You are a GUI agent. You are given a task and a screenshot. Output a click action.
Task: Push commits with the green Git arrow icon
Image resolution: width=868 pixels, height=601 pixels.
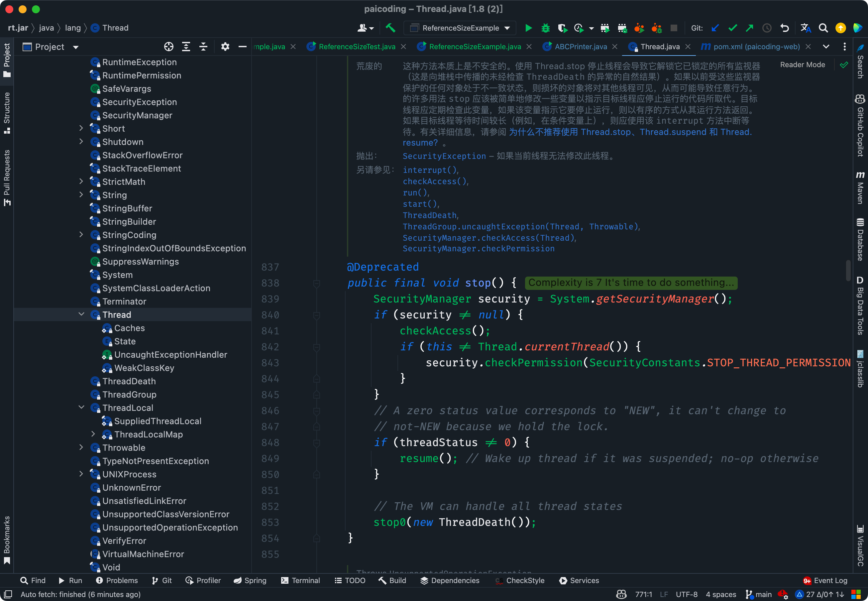tap(749, 28)
